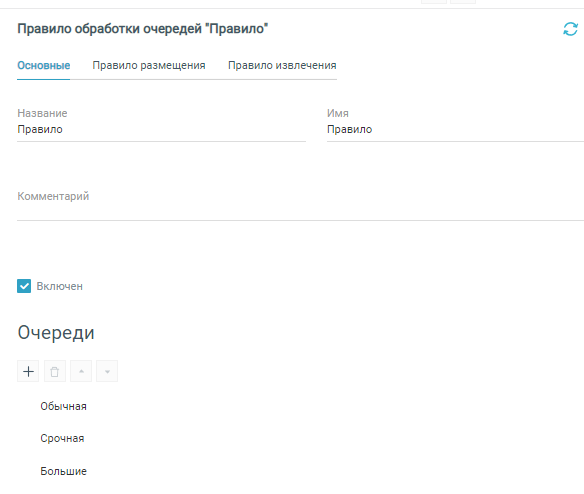
Task: Delete selected queue using trash icon
Action: [x=55, y=371]
